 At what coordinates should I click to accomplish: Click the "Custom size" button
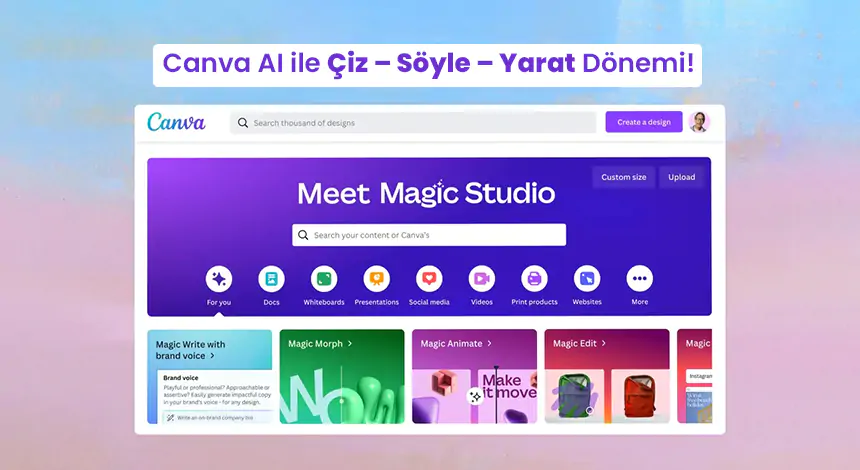click(624, 177)
